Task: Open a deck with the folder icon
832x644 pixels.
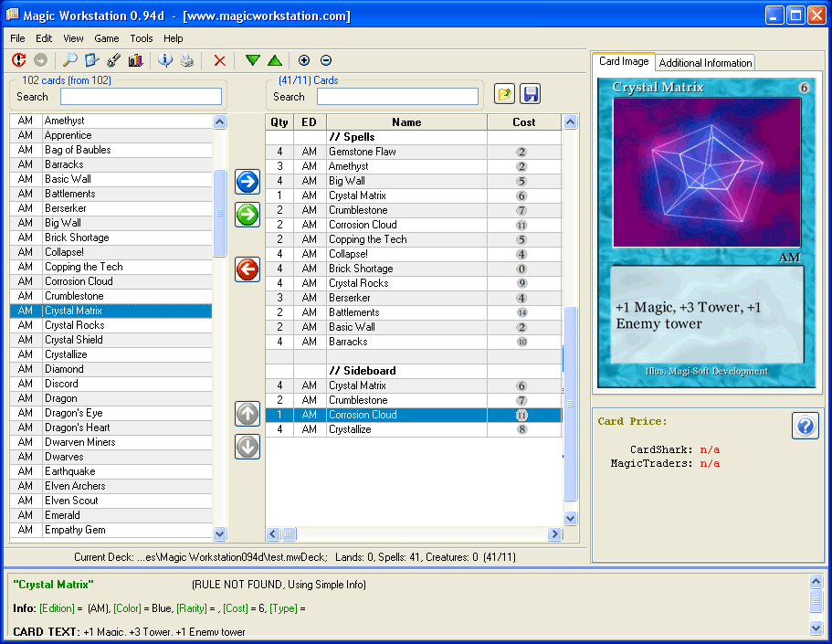Action: [505, 94]
